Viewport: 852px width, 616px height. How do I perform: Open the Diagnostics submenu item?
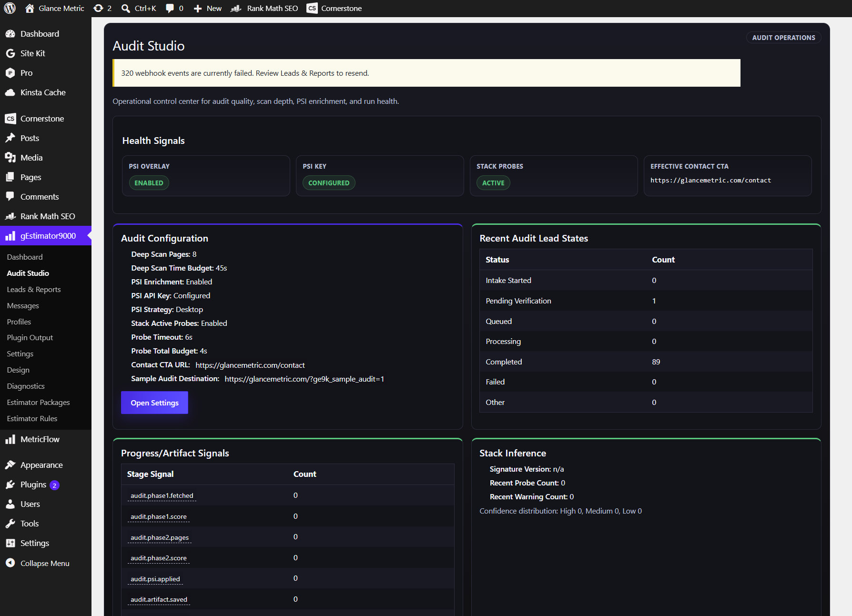26,386
